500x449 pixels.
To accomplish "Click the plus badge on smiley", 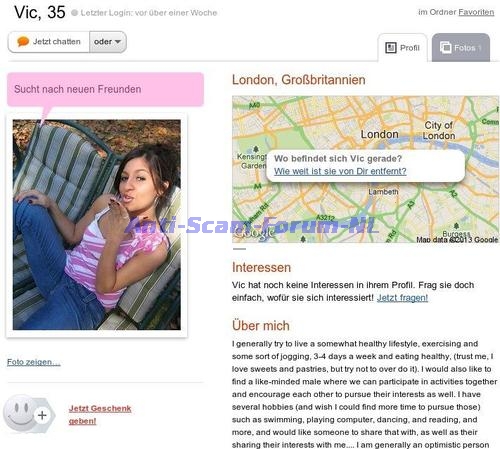I will click(x=42, y=415).
